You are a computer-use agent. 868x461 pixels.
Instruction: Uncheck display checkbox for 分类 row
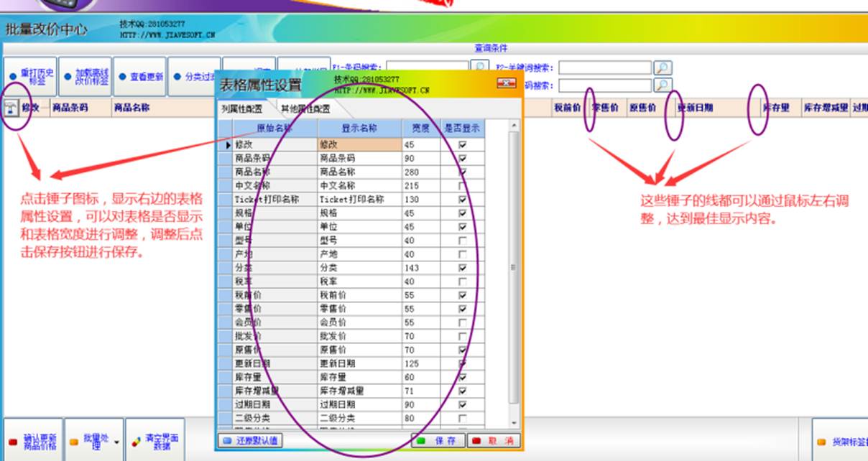point(462,268)
